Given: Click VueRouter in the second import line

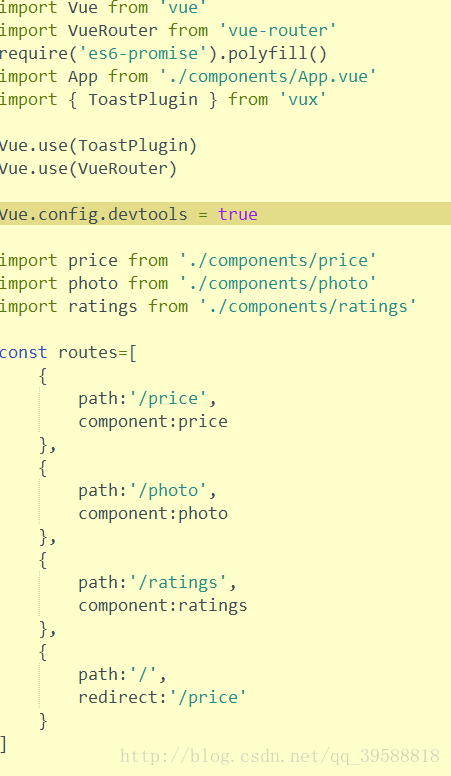Looking at the screenshot, I should 113,31.
